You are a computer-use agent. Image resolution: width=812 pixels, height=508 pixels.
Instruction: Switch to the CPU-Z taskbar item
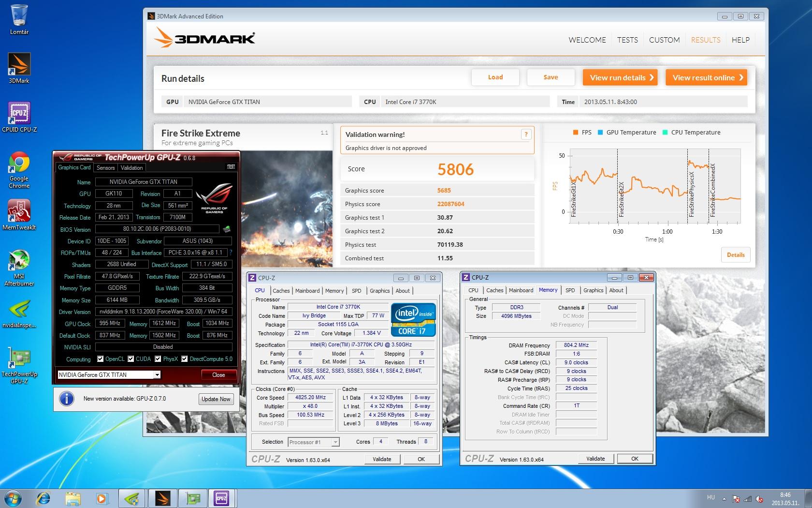(222, 498)
